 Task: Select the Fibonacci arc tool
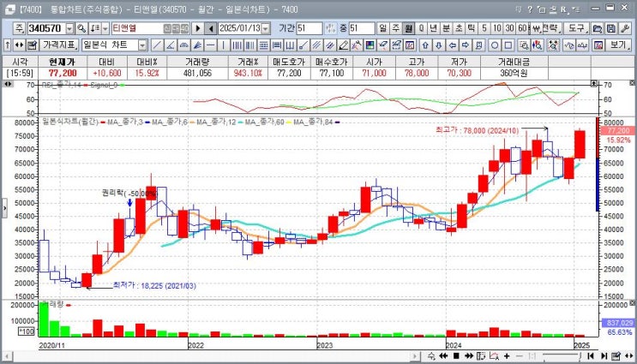click(183, 45)
